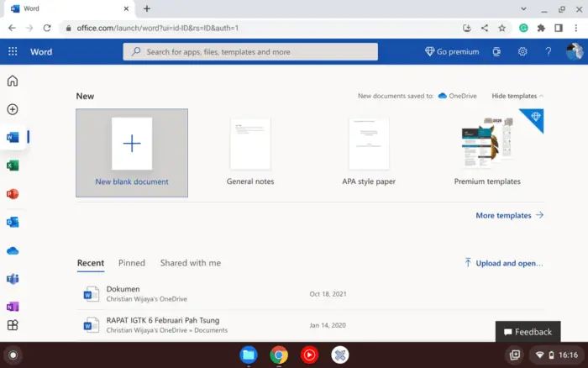Open the account profile picture

coord(575,51)
